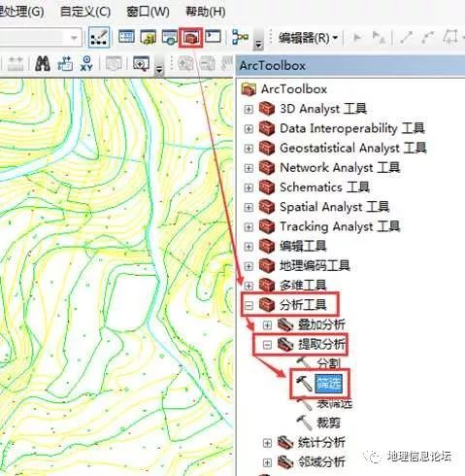Image resolution: width=465 pixels, height=476 pixels.
Task: Click the ArcToolbox root folder icon
Action: pos(249,89)
